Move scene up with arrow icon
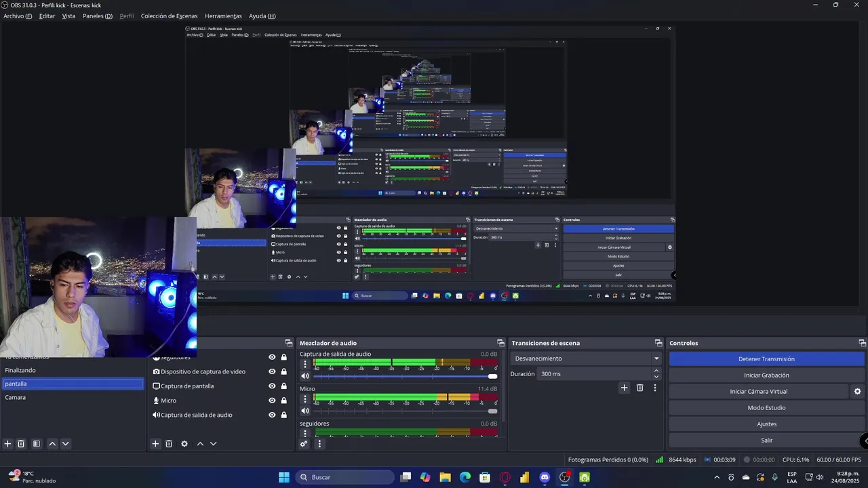Viewport: 868px width, 488px height. (x=52, y=444)
